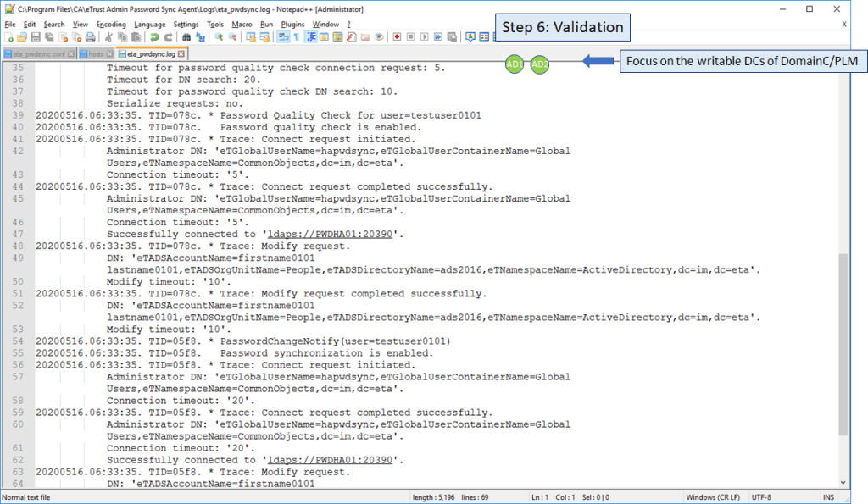Click the Zoom In toolbar icon
This screenshot has height=504, width=868.
[x=219, y=37]
